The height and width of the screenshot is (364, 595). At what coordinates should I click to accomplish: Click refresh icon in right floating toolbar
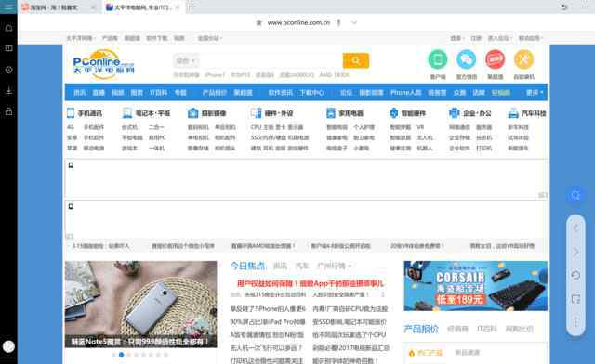coord(575,275)
